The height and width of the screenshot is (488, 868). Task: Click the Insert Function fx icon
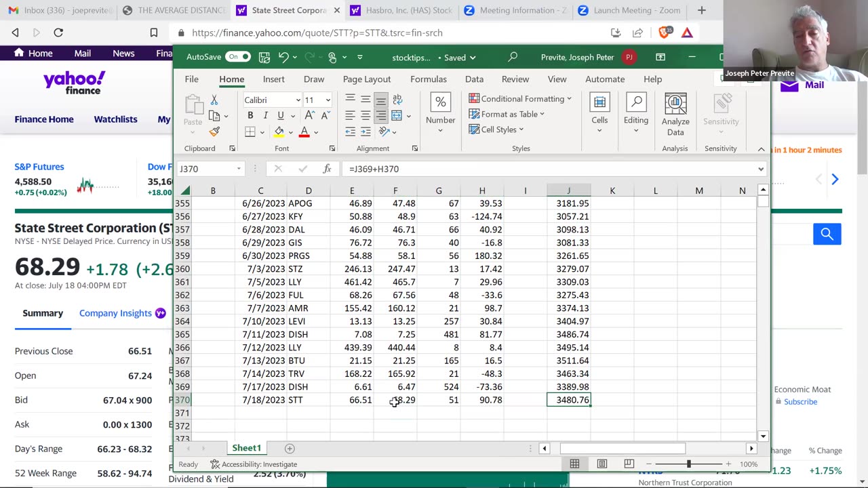(x=328, y=169)
